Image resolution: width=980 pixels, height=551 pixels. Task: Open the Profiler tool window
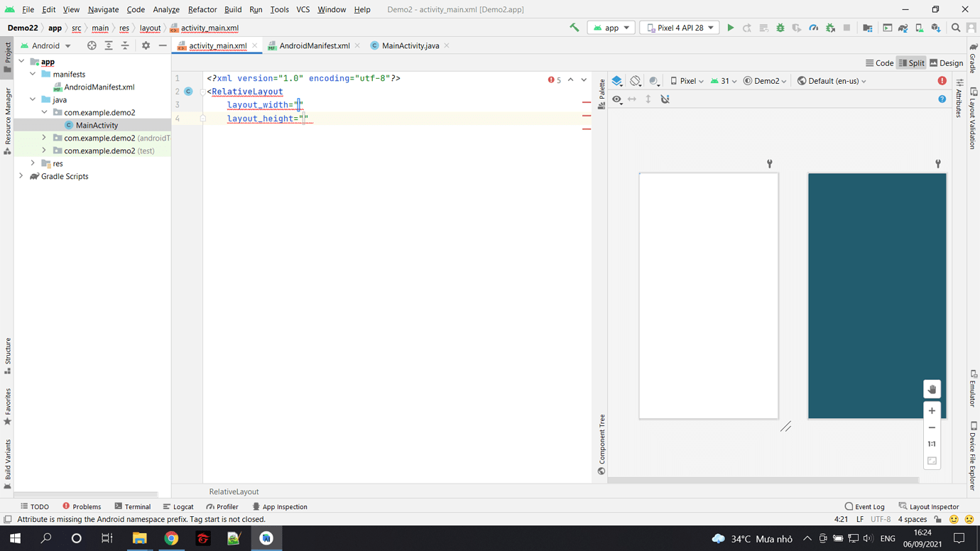click(x=222, y=506)
